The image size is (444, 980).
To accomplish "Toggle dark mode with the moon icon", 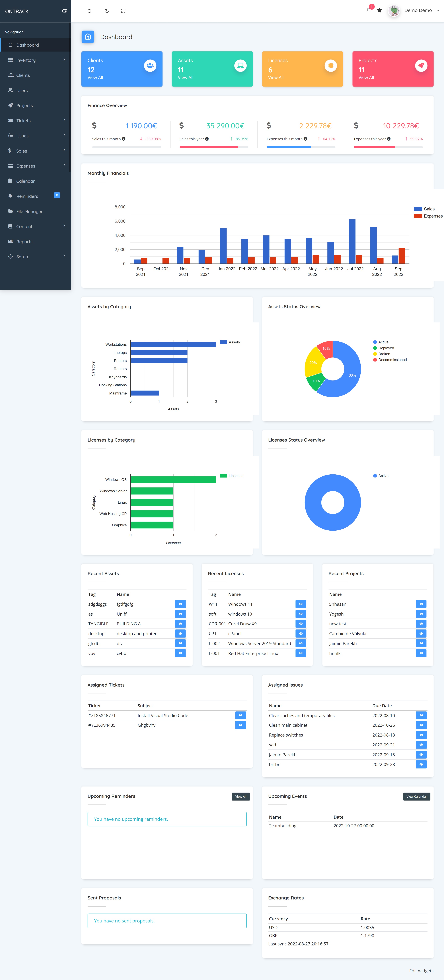I will click(x=107, y=11).
